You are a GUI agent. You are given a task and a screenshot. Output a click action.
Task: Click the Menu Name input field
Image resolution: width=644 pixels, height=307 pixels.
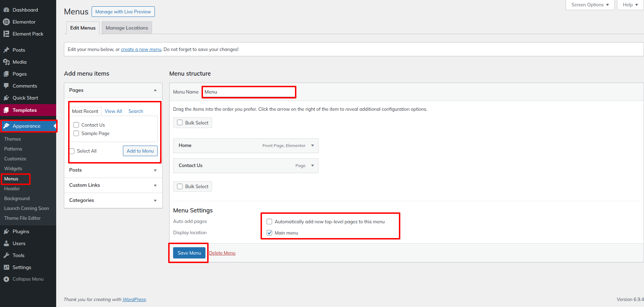[249, 92]
